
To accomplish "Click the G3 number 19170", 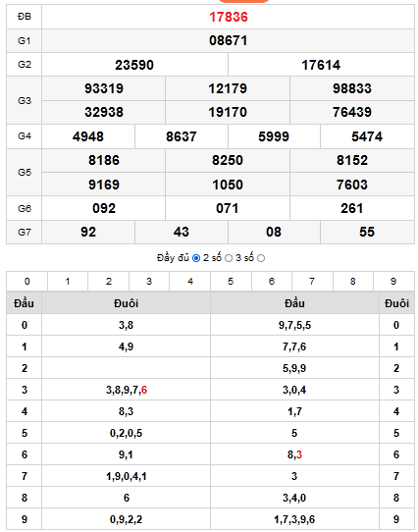I will (x=228, y=112).
